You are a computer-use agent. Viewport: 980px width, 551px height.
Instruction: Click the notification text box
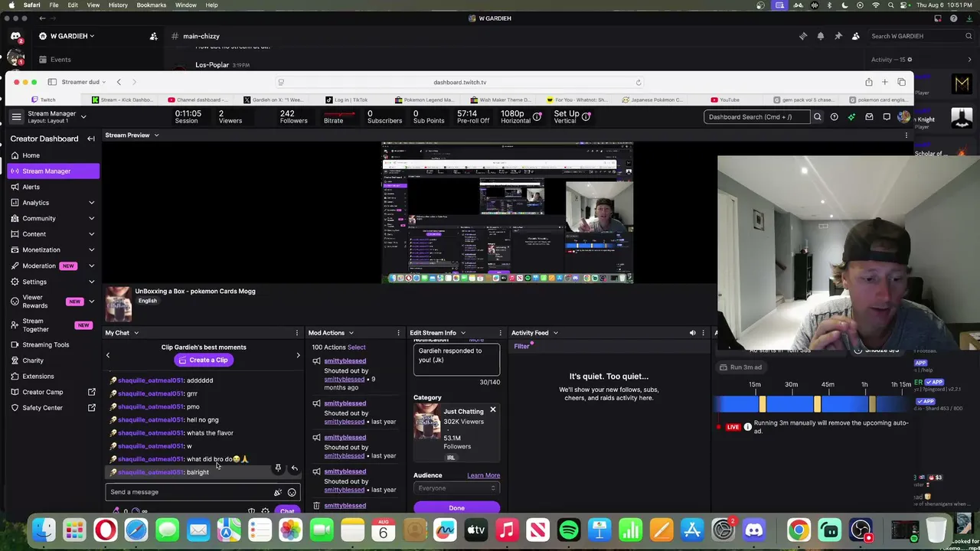[x=456, y=360]
